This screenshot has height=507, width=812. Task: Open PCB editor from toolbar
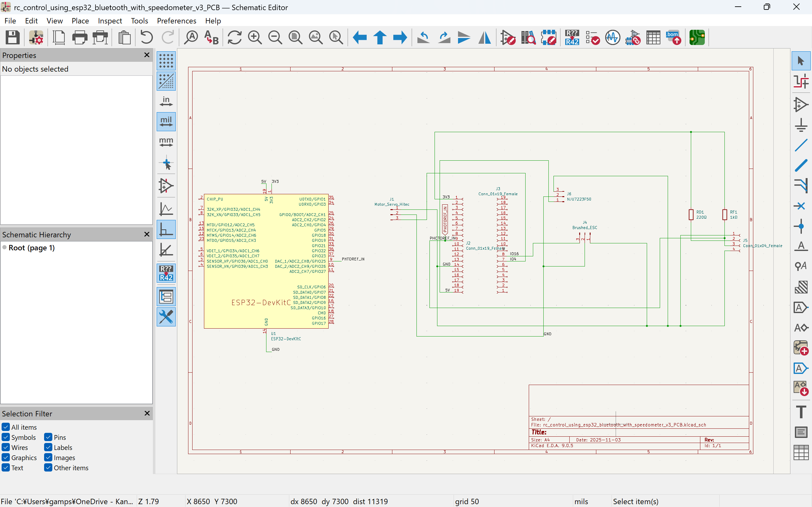point(697,37)
